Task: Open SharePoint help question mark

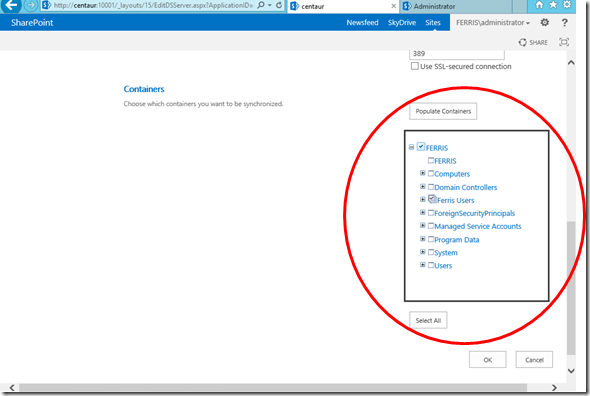Action: click(x=564, y=23)
